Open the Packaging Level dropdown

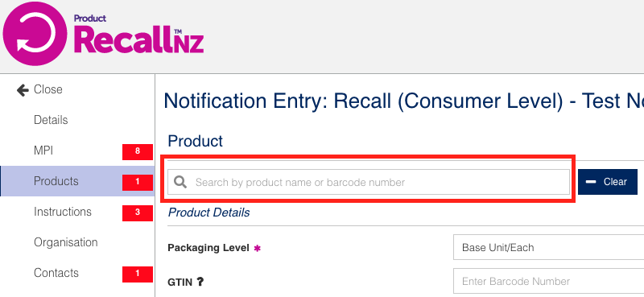(x=548, y=248)
